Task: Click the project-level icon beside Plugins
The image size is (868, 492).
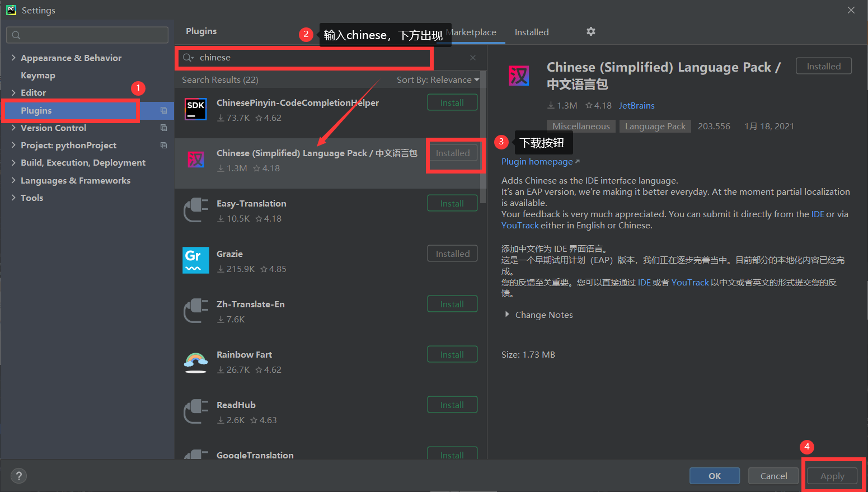Action: point(163,110)
